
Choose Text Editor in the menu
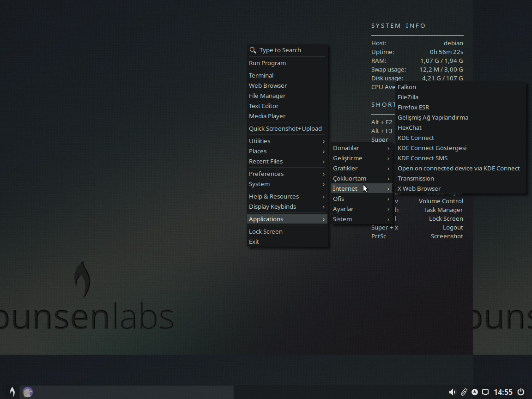(287, 106)
